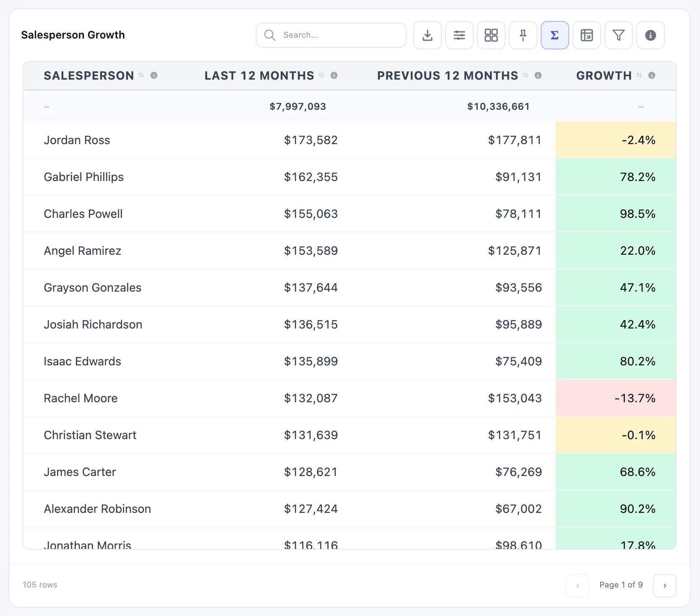Click the Page 1 of 9 indicator

[x=621, y=585]
